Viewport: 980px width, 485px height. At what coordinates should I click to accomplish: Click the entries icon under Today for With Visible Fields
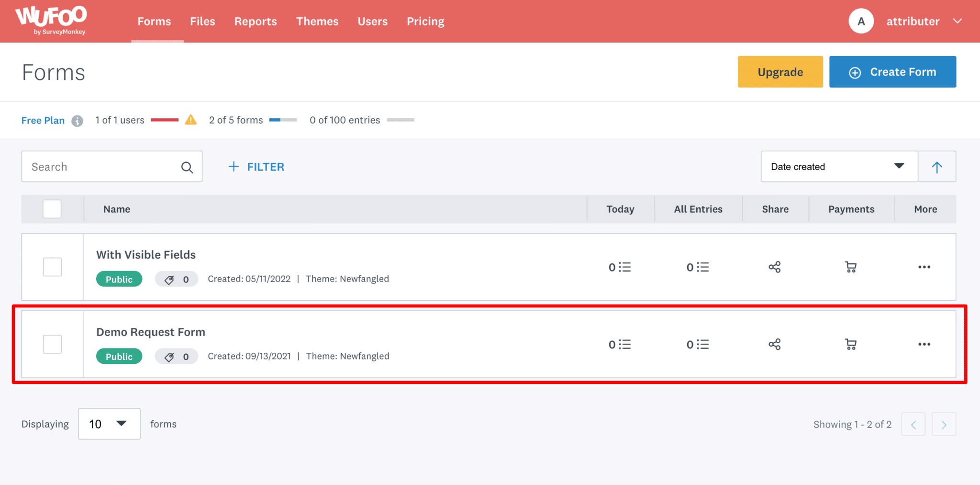click(x=620, y=267)
